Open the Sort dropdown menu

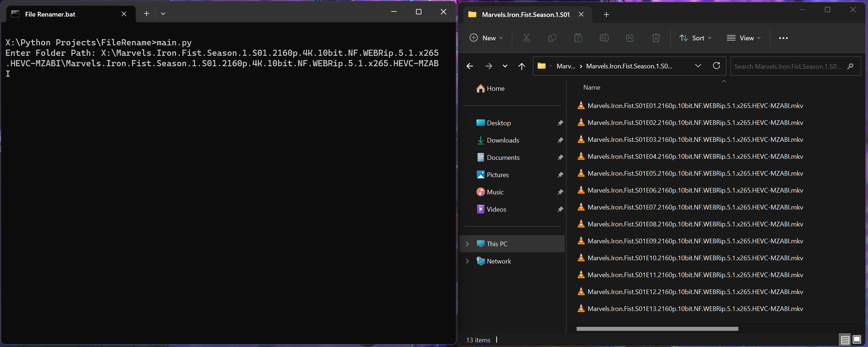[694, 38]
